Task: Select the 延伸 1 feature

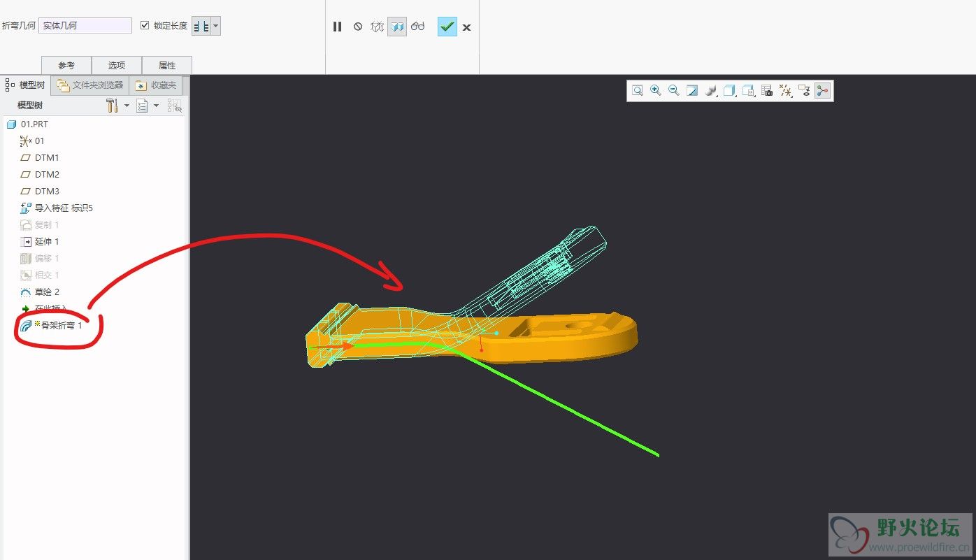Action: (47, 241)
